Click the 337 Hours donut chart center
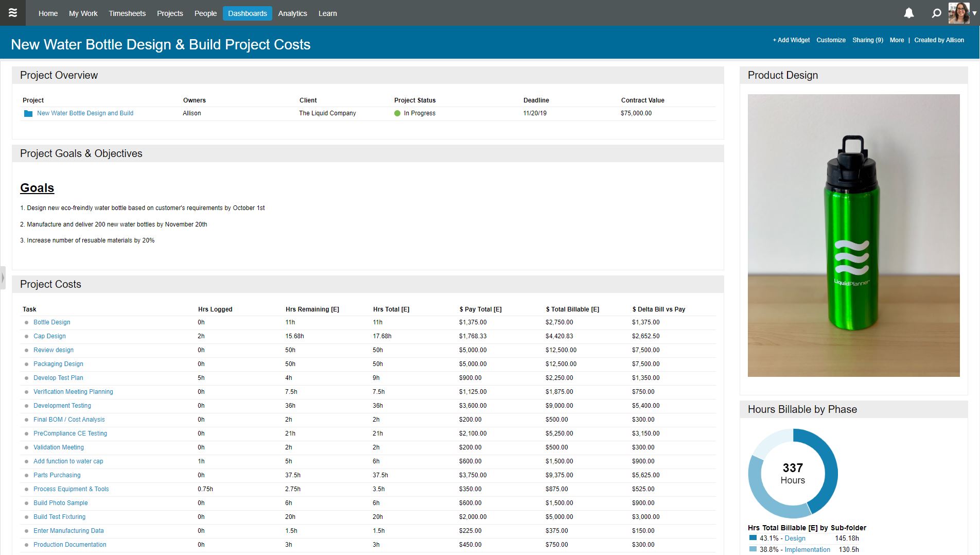980x555 pixels. [793, 474]
